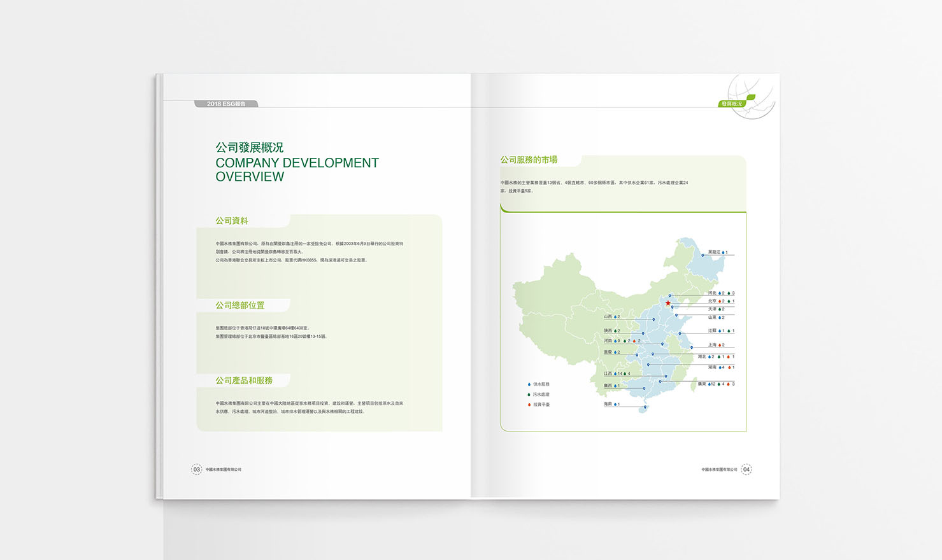Click the blue droplet beside 重慶

click(x=615, y=352)
